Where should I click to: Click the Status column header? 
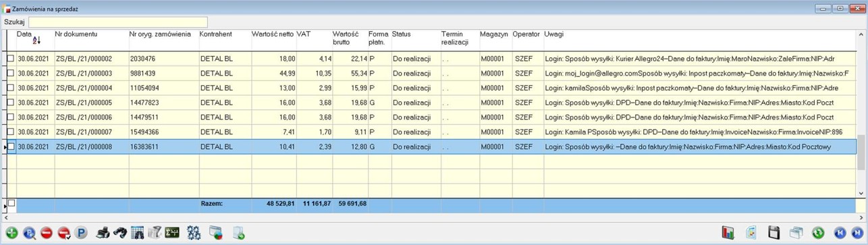[x=416, y=40]
